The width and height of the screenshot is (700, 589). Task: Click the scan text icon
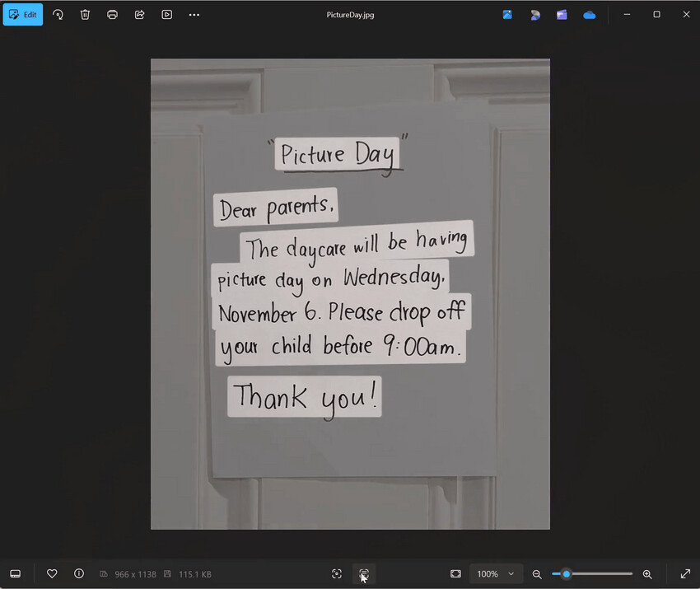click(x=364, y=574)
